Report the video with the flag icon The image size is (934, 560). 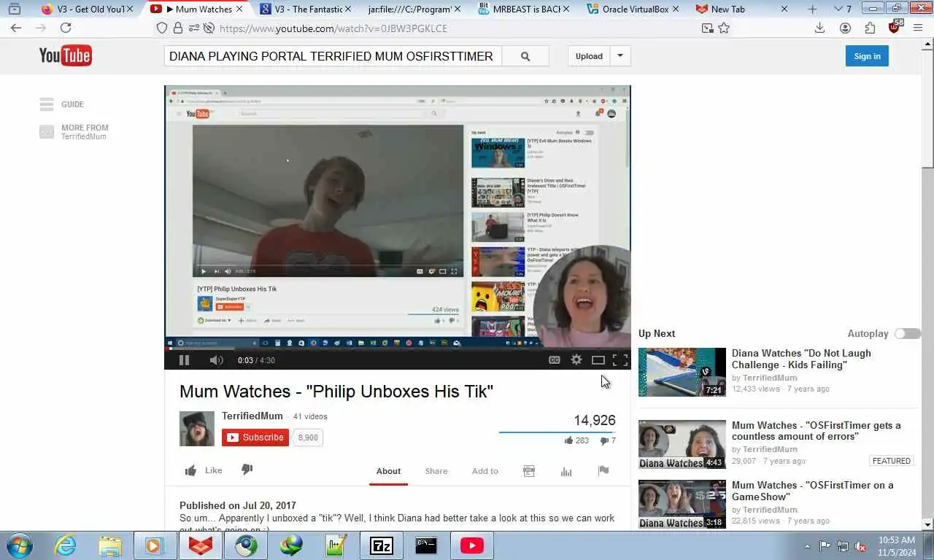(603, 471)
